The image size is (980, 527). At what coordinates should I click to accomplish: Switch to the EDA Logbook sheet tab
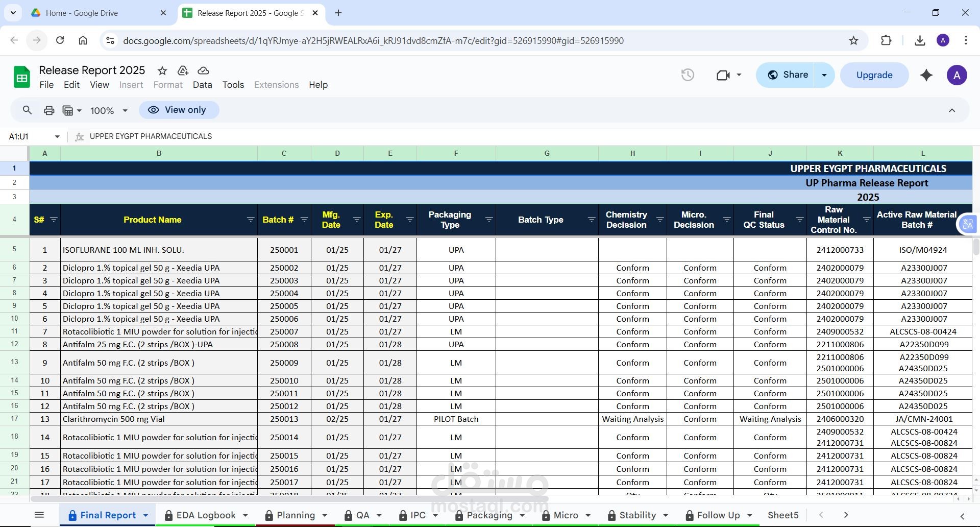point(206,515)
